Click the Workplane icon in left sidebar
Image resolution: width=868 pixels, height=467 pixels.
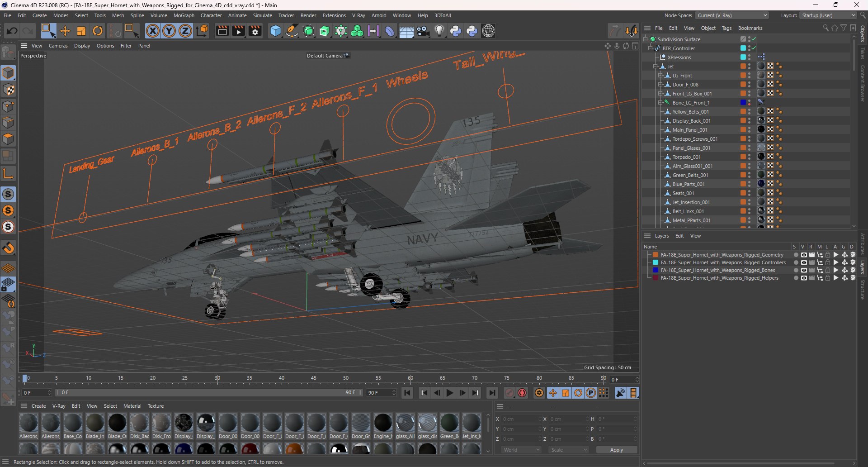tap(8, 268)
